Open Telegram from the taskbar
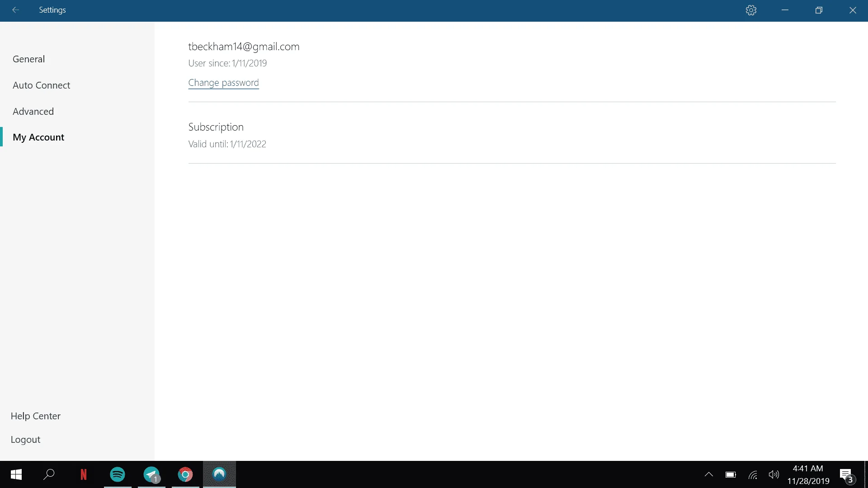This screenshot has width=868, height=488. (151, 474)
